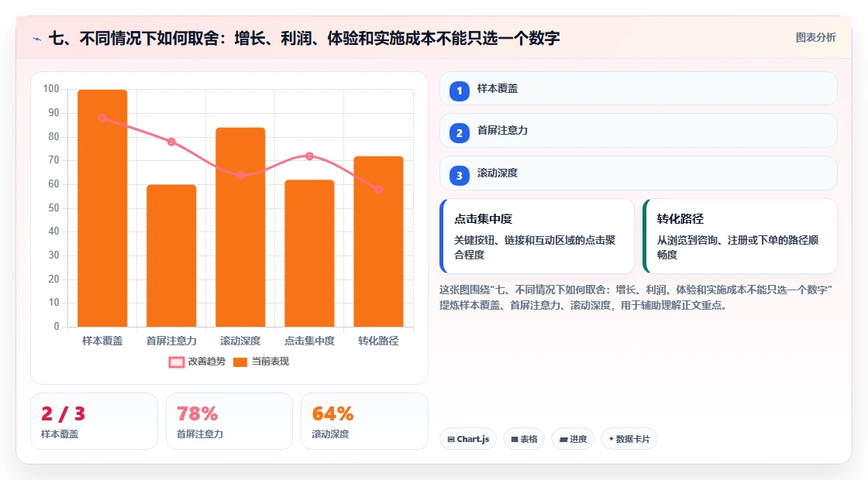Click the 点击集中度 orange bar
This screenshot has height=480, width=868.
[x=309, y=253]
